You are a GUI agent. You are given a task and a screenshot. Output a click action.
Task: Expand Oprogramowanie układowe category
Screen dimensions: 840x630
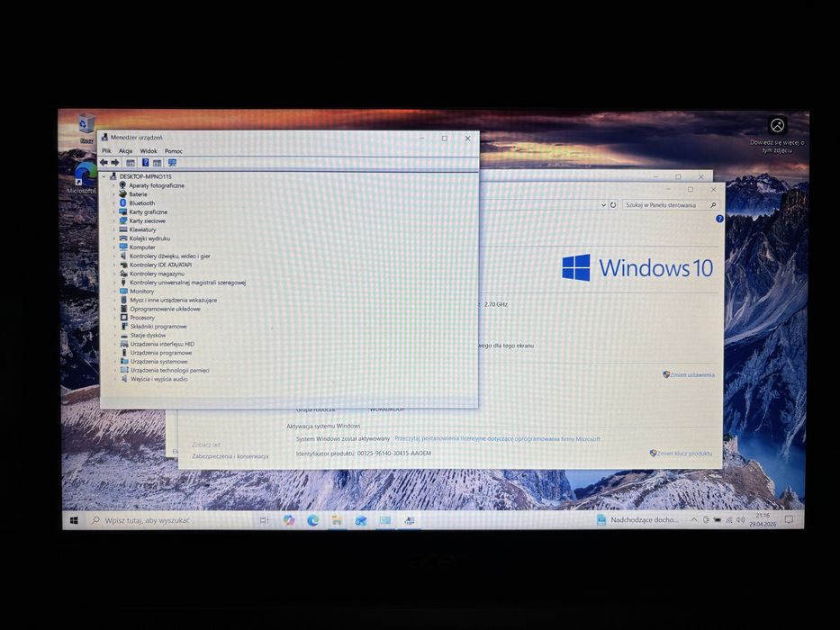(x=114, y=309)
